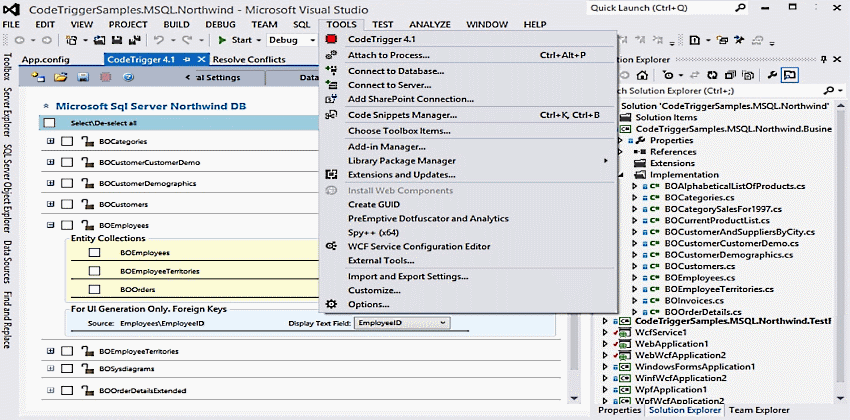Check the BOCategories checkbox
The width and height of the screenshot is (850, 420).
click(67, 142)
